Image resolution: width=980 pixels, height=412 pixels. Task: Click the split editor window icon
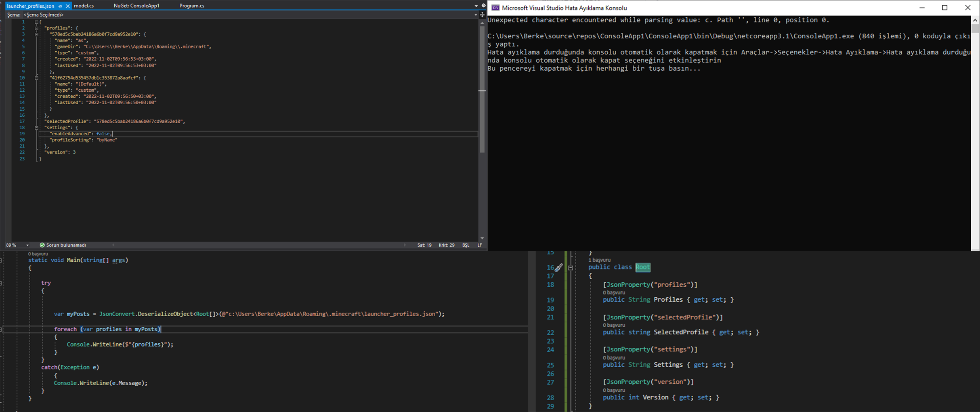(482, 15)
